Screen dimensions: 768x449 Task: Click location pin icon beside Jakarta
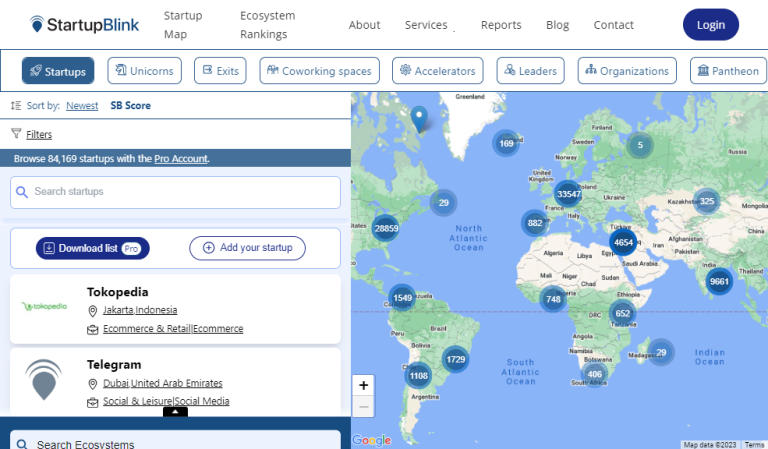tap(93, 311)
